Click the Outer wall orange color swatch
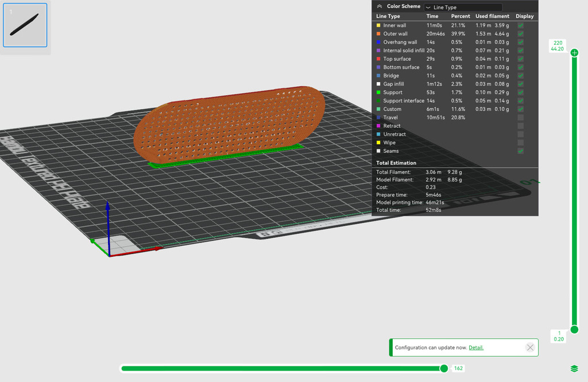 pos(378,34)
